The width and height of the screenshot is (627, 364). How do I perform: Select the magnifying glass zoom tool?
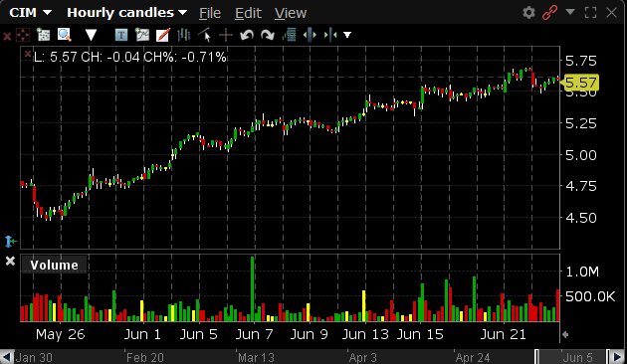coord(65,35)
